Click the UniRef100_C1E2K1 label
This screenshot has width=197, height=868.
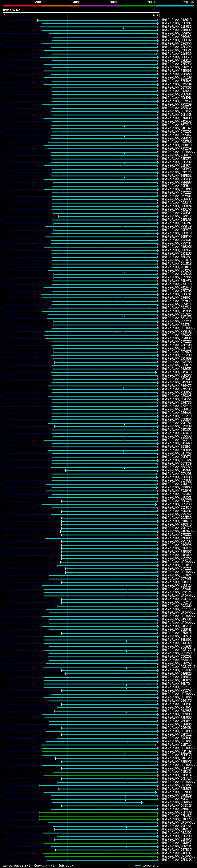point(177,772)
